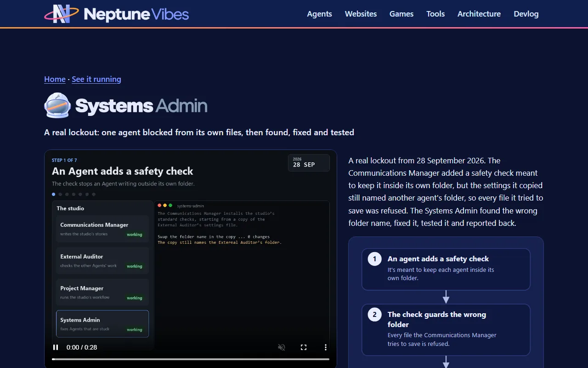Seek using the video progress bar
Screen dimensions: 588x368
[x=191, y=359]
